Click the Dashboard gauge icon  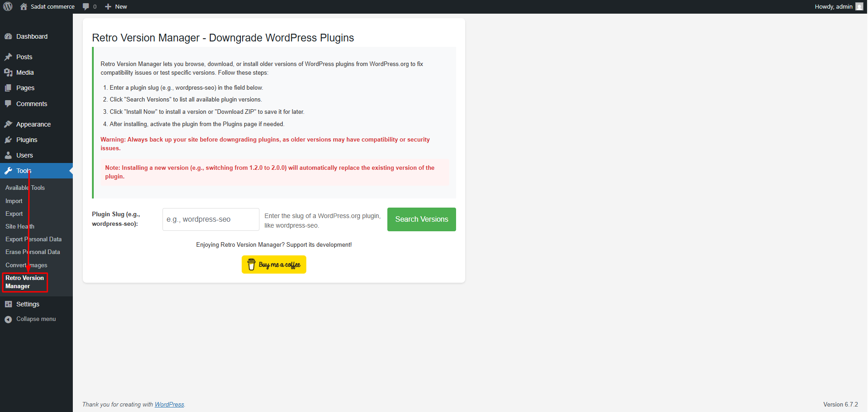(x=8, y=36)
